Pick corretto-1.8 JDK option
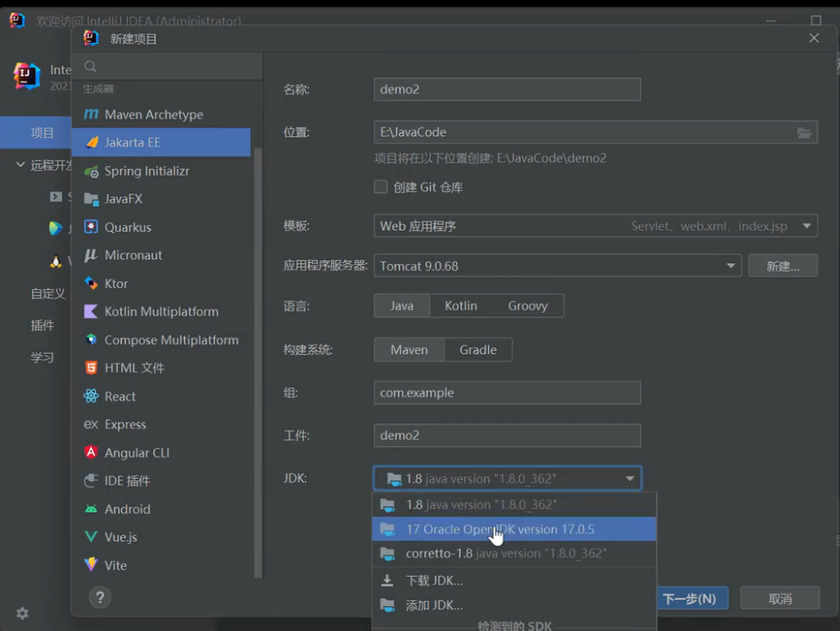Image resolution: width=840 pixels, height=631 pixels. (x=515, y=554)
